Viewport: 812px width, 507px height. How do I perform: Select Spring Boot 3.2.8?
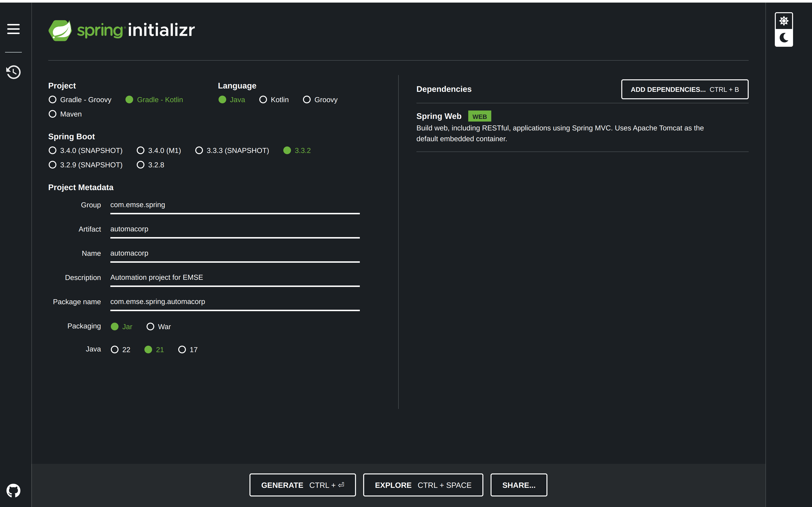(150, 165)
